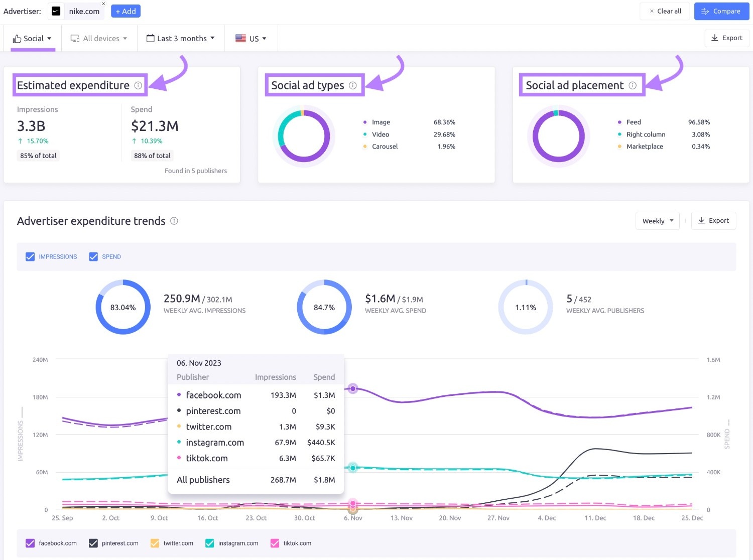Select the thumbs-up icon on the Social tab

[18, 38]
